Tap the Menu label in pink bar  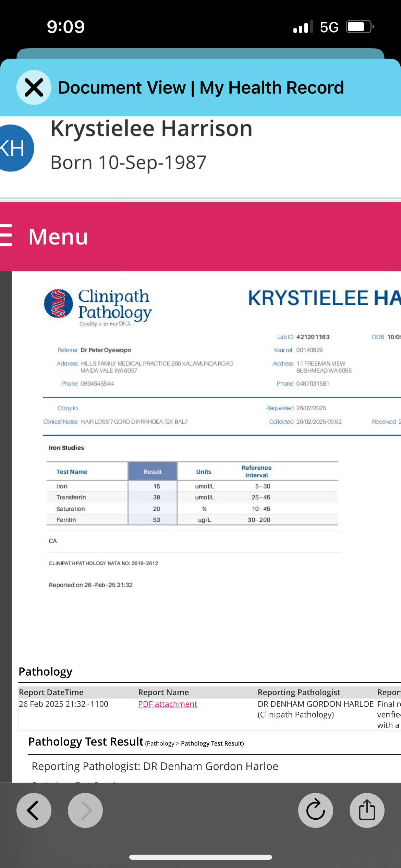[58, 237]
